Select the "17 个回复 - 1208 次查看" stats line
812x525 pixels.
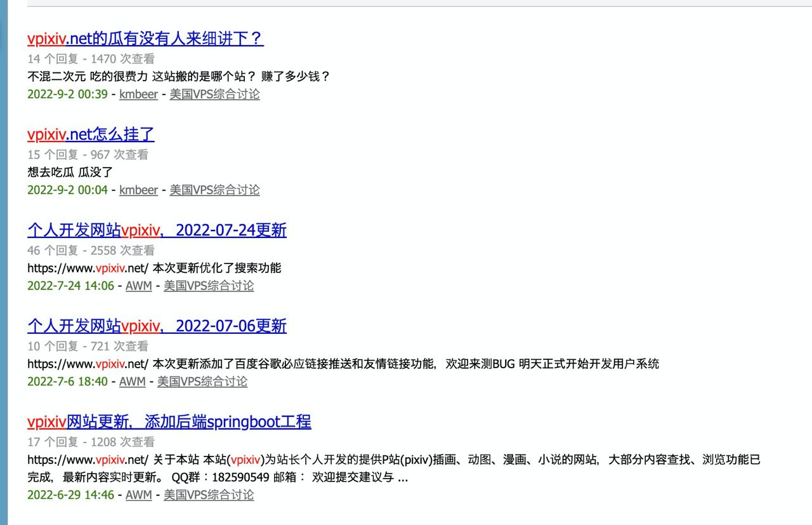click(x=91, y=442)
